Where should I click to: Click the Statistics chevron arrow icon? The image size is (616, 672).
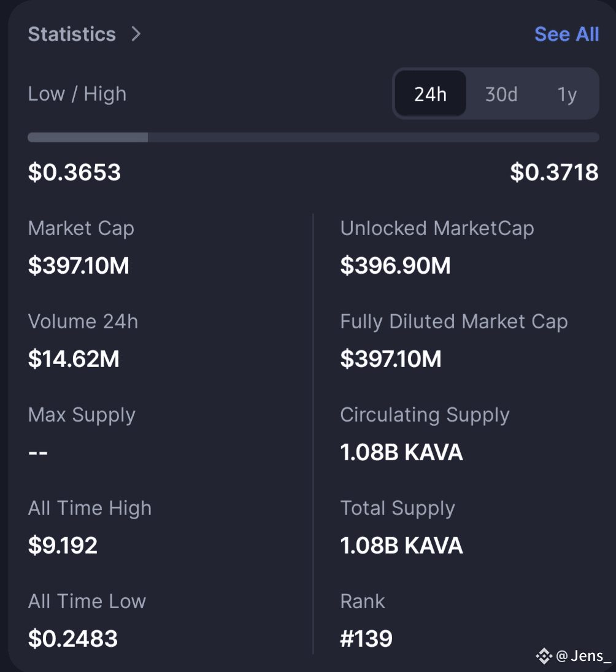click(136, 34)
